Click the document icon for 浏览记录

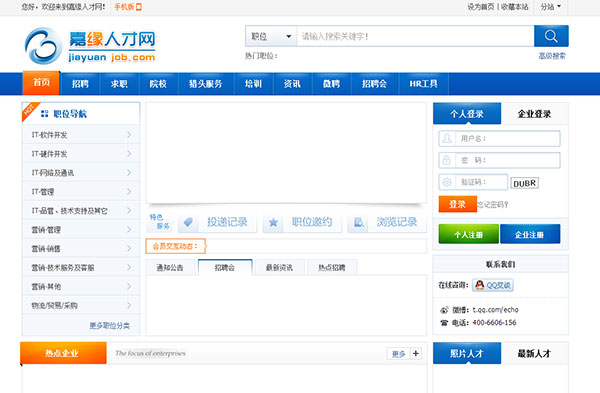click(359, 222)
